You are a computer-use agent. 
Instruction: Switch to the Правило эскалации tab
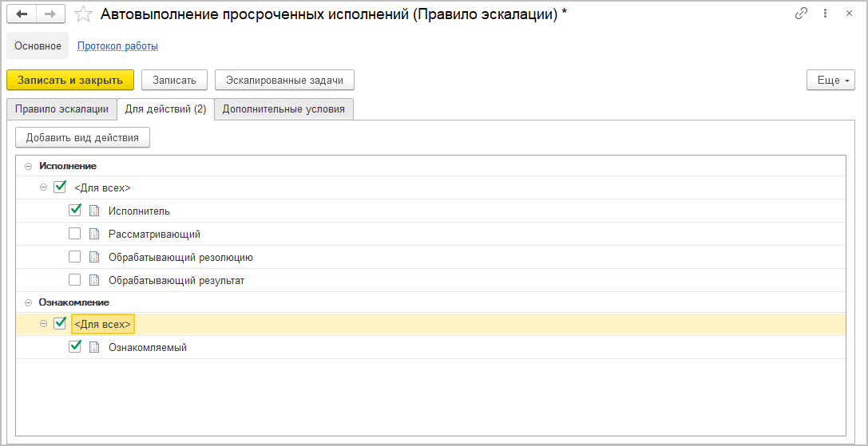tap(61, 109)
